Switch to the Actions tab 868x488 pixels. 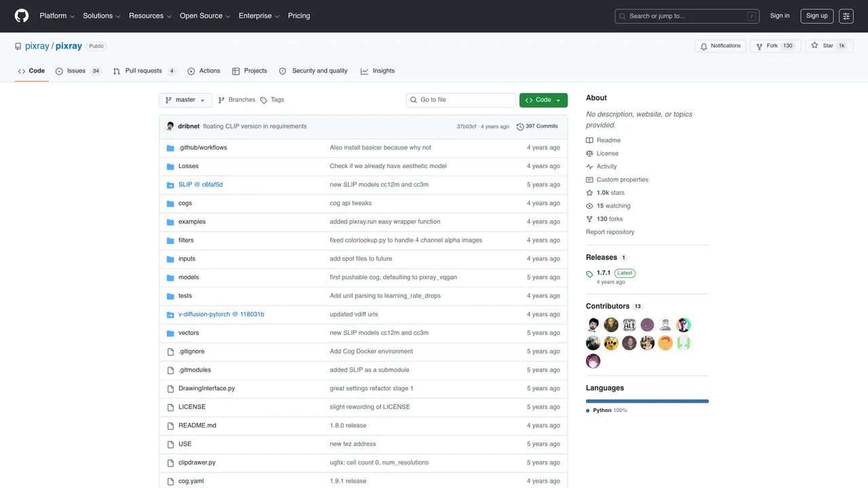pos(203,71)
